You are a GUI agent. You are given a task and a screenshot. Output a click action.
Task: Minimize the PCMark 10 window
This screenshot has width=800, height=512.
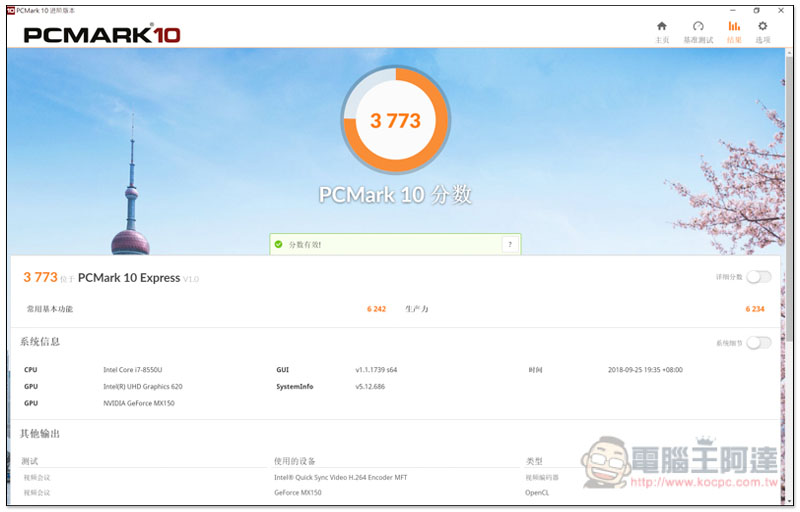pyautogui.click(x=733, y=10)
